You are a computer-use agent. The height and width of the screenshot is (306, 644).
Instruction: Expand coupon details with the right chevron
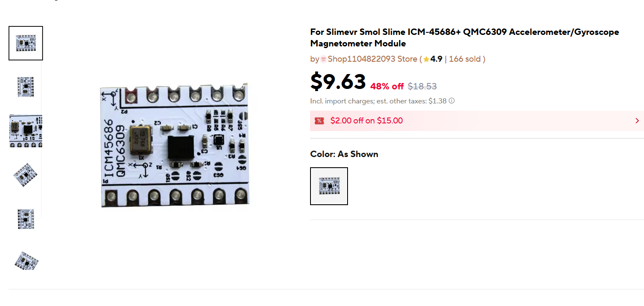(637, 121)
